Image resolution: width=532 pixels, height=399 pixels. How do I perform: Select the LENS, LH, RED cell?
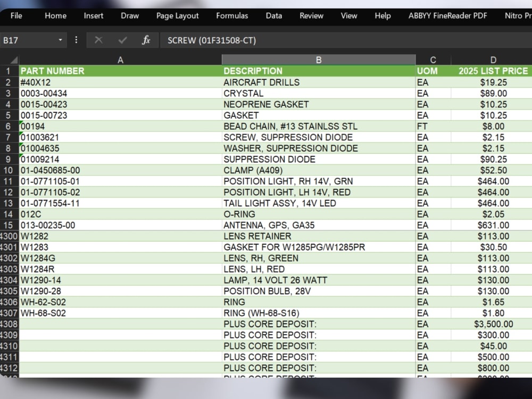pos(319,269)
